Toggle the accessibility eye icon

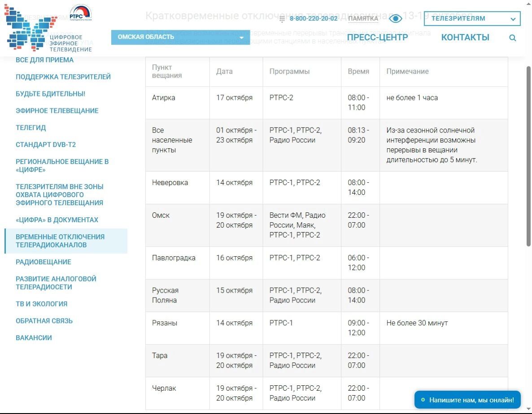[395, 19]
